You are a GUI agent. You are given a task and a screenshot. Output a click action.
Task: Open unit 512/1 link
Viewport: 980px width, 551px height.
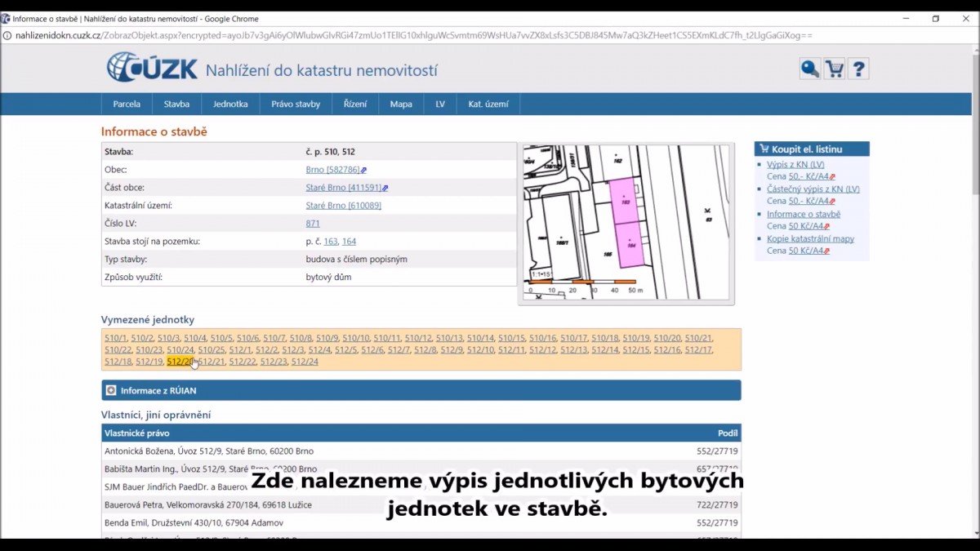pyautogui.click(x=240, y=350)
